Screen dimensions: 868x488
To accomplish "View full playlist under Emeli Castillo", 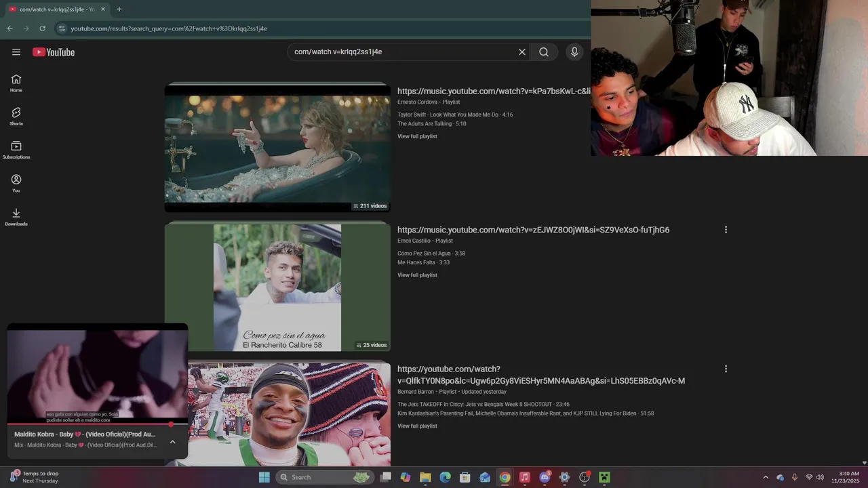I will coord(417,275).
